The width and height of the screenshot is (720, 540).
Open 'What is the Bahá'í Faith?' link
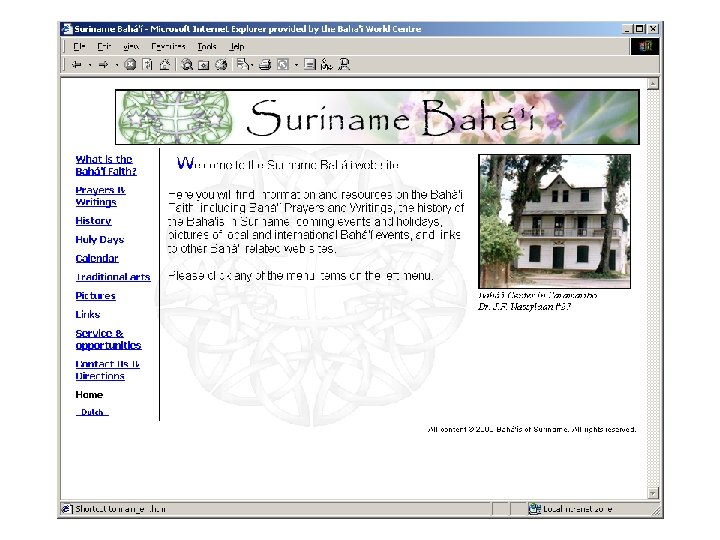pos(106,165)
